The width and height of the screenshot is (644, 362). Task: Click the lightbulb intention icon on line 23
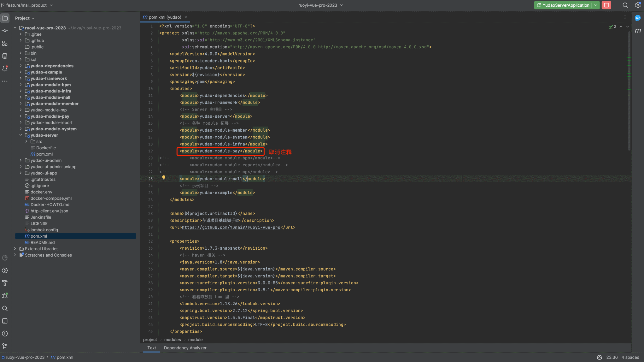163,178
